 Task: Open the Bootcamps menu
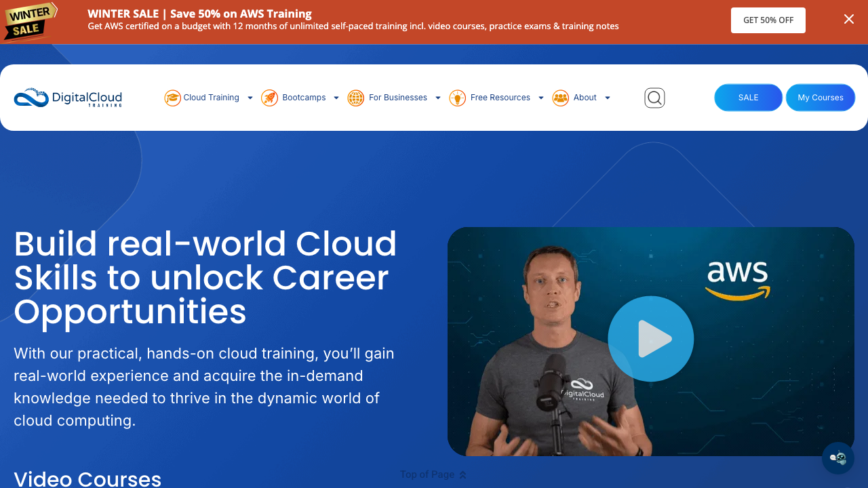tap(304, 98)
